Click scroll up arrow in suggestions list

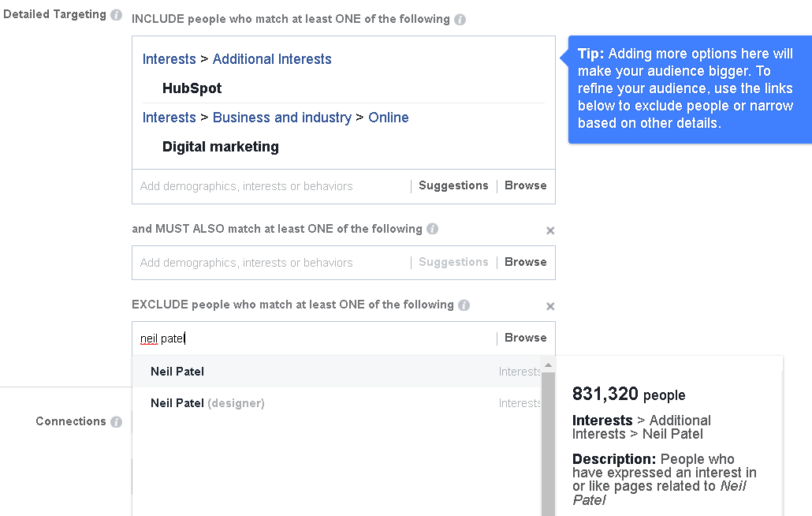pyautogui.click(x=549, y=365)
